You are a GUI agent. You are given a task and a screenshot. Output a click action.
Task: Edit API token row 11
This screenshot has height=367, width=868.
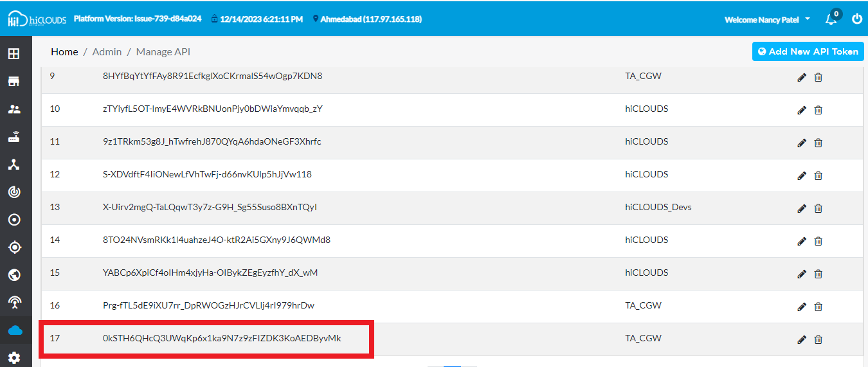802,143
